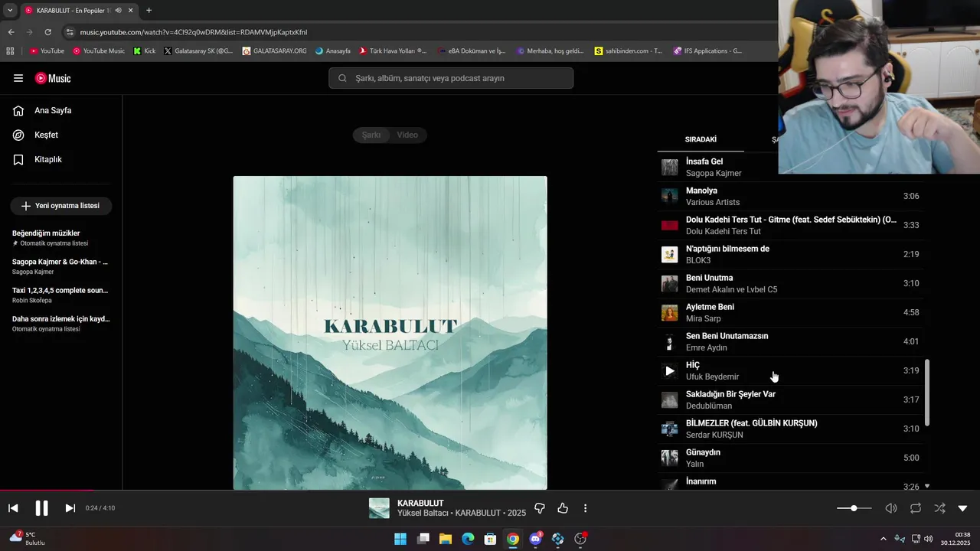Open the tab search dropdown
The image size is (980, 551).
[10, 11]
